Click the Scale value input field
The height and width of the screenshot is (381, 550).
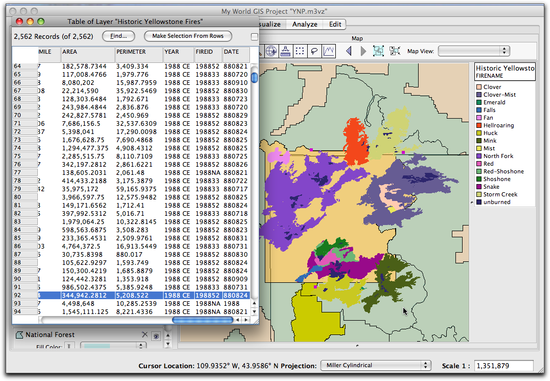point(503,366)
